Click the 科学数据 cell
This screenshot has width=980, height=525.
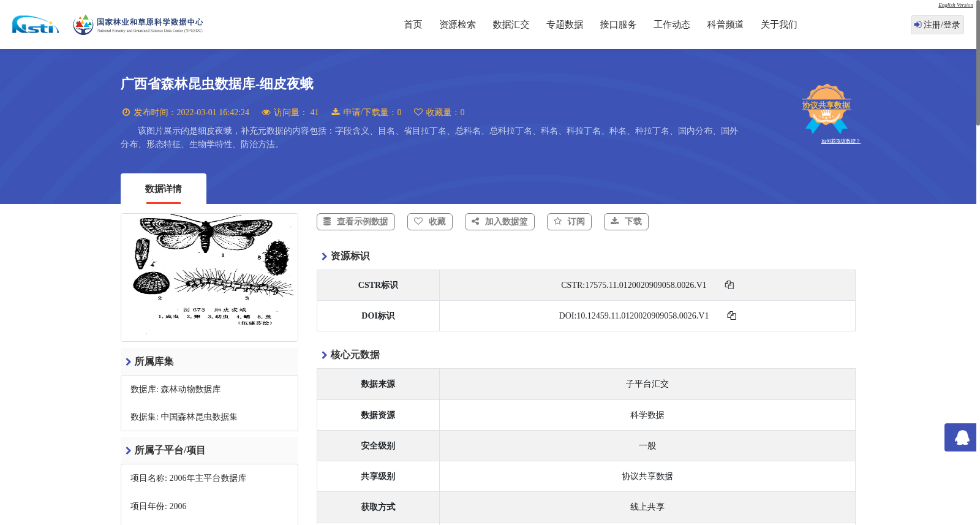(647, 415)
